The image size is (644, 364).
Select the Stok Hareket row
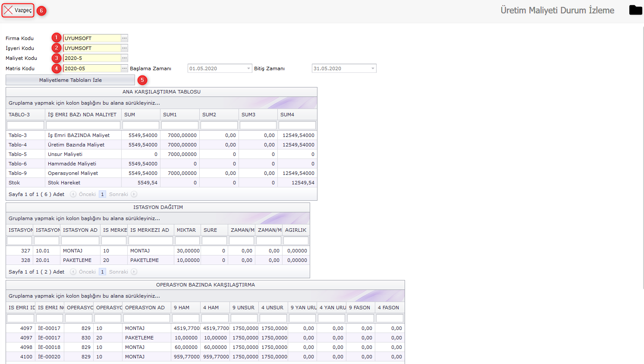(x=161, y=183)
